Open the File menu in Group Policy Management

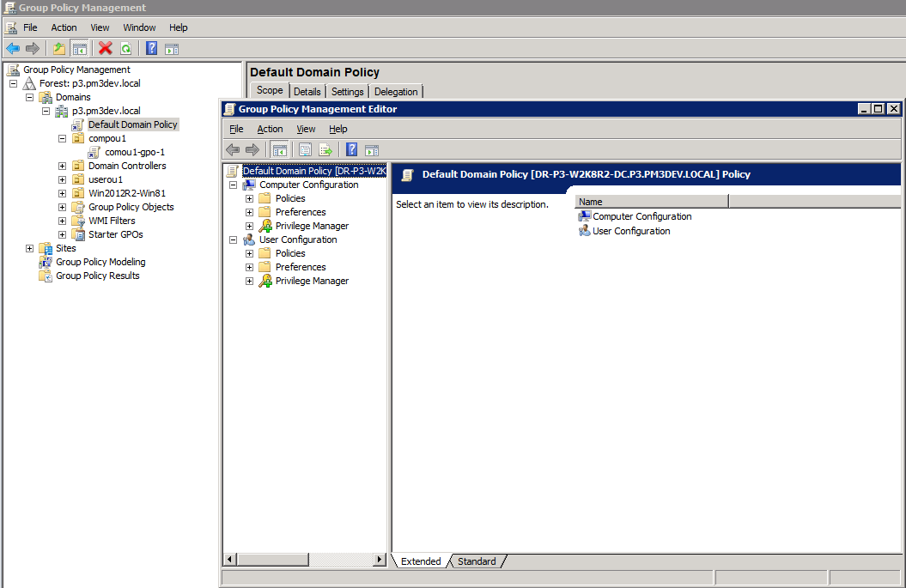coord(30,27)
